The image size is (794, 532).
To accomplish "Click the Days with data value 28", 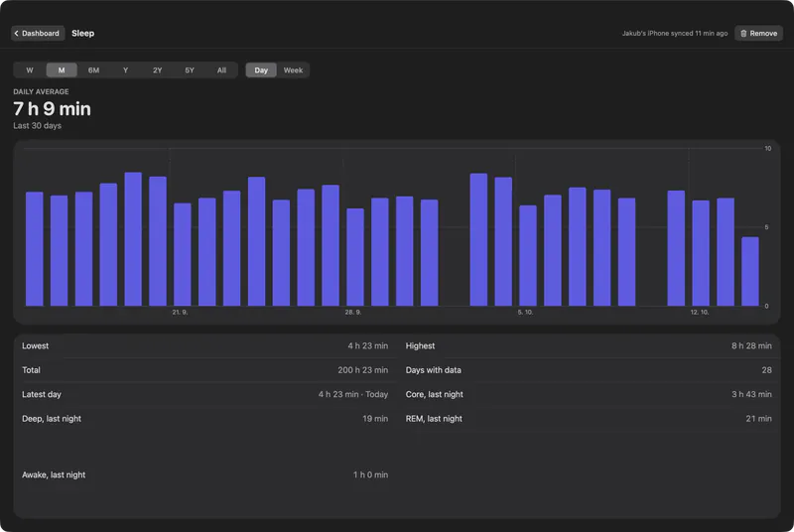I will click(x=766, y=370).
